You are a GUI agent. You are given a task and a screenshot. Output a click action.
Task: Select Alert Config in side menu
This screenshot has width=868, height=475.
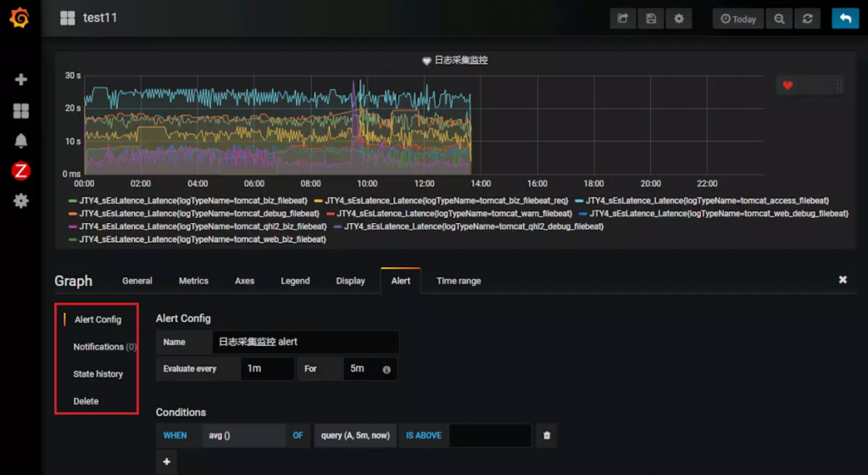coord(97,320)
